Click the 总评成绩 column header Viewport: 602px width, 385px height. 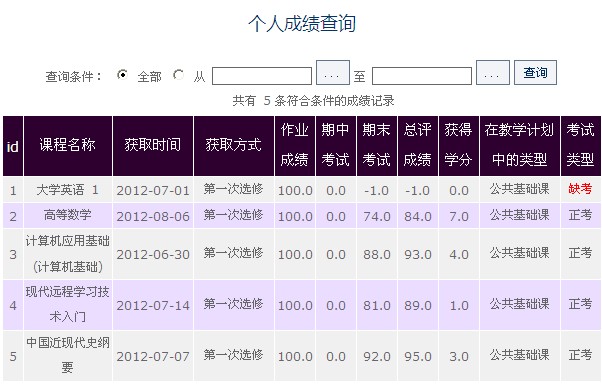click(x=418, y=146)
